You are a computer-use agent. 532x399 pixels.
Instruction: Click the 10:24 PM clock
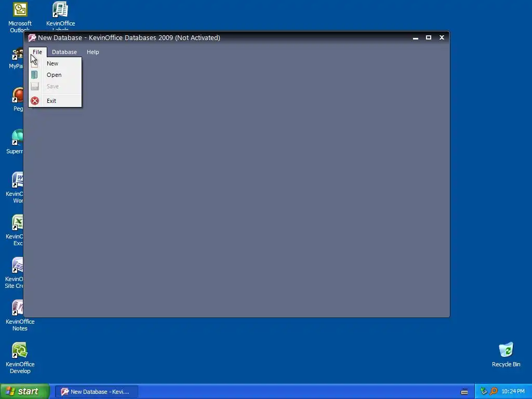[x=513, y=392]
